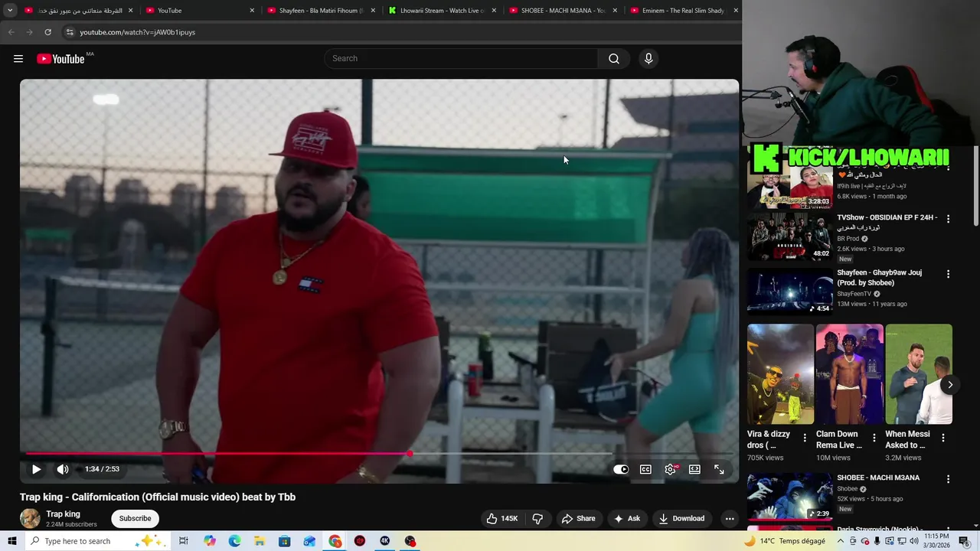Open the browser tab search dropdown
This screenshot has width=980, height=551.
click(x=10, y=11)
